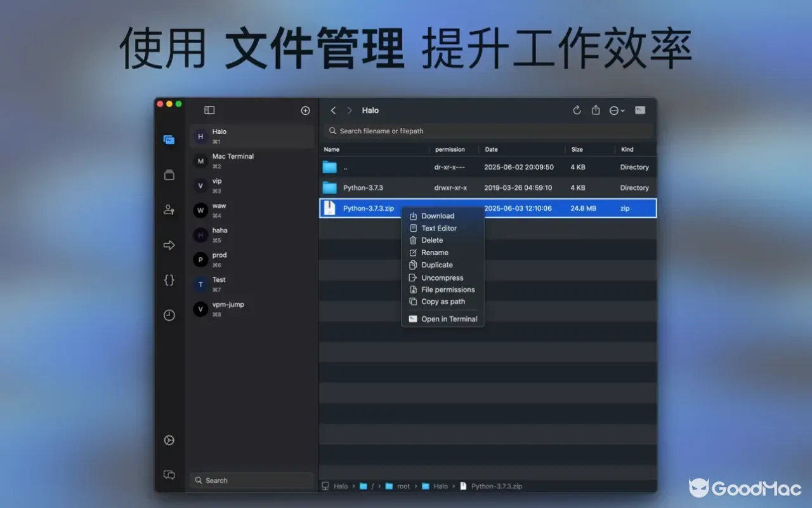Open terminal icon in top toolbar
This screenshot has height=508, width=812.
coord(640,110)
